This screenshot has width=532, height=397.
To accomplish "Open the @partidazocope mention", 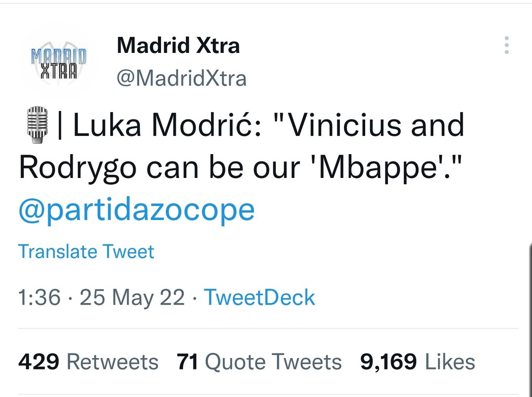I will coord(137,210).
